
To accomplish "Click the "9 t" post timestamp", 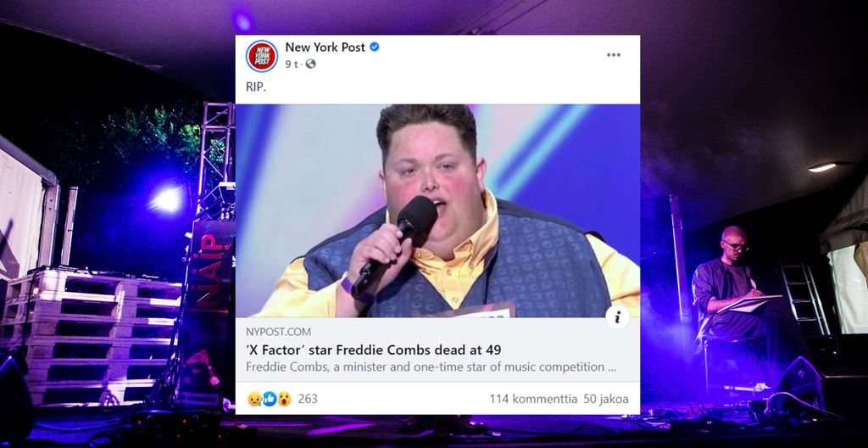I will tap(292, 64).
